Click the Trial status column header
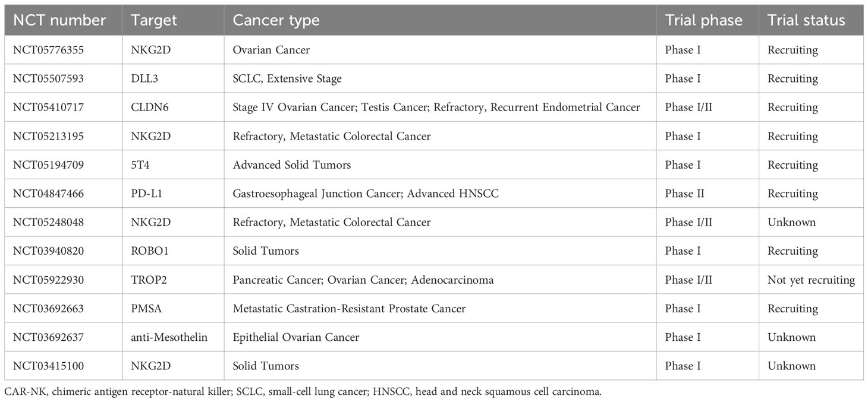The width and height of the screenshot is (868, 402). pyautogui.click(x=806, y=20)
